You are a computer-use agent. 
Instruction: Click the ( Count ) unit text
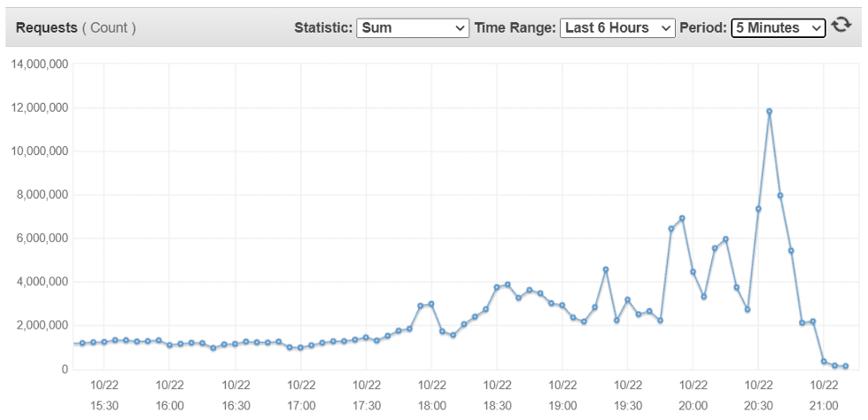click(109, 27)
